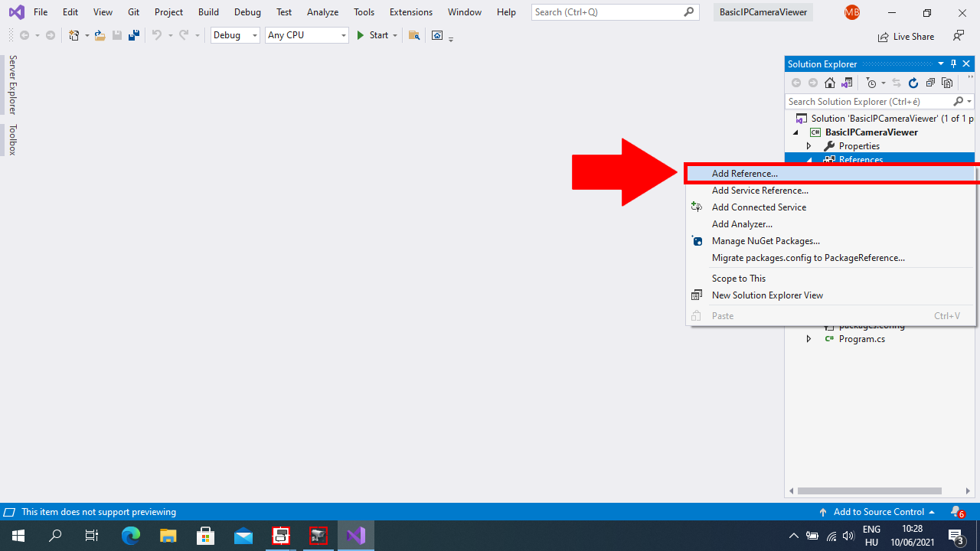Open the Analyze menu
This screenshot has width=980, height=551.
pos(322,12)
